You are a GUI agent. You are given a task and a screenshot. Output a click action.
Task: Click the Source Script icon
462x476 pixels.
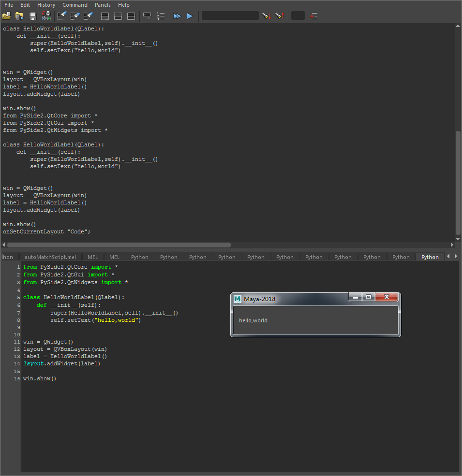tap(19, 16)
